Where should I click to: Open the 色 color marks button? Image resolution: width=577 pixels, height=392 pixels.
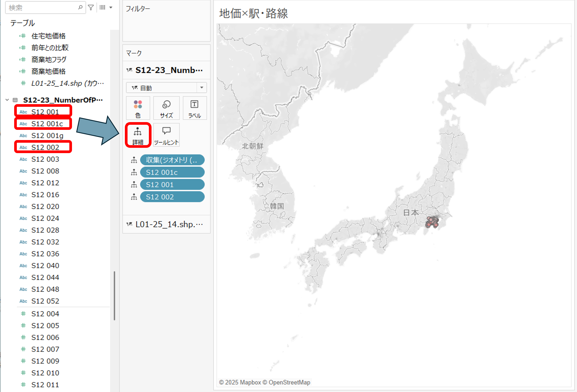[x=138, y=108]
